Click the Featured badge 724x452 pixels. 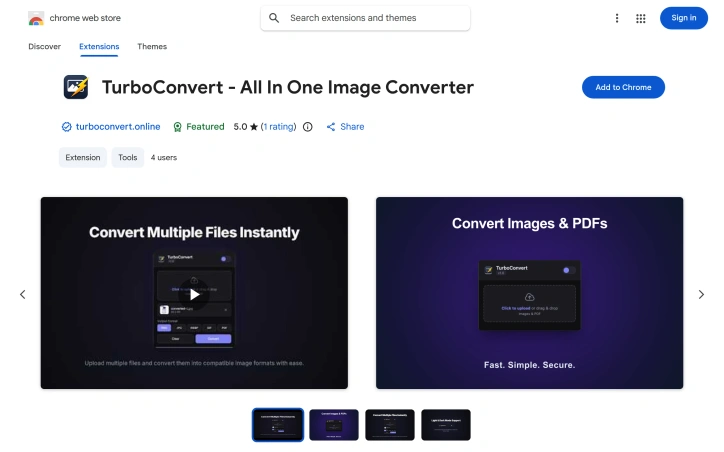click(x=199, y=127)
